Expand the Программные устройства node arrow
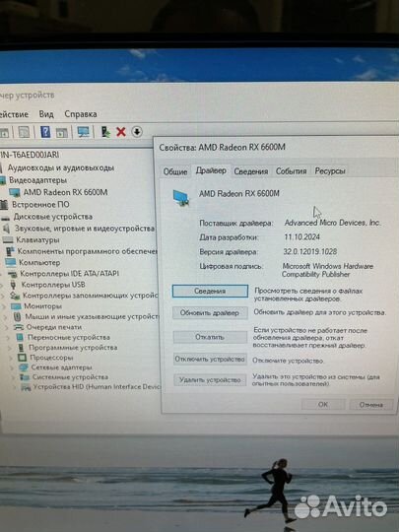Screen dimensions: 399x532 point(10,348)
